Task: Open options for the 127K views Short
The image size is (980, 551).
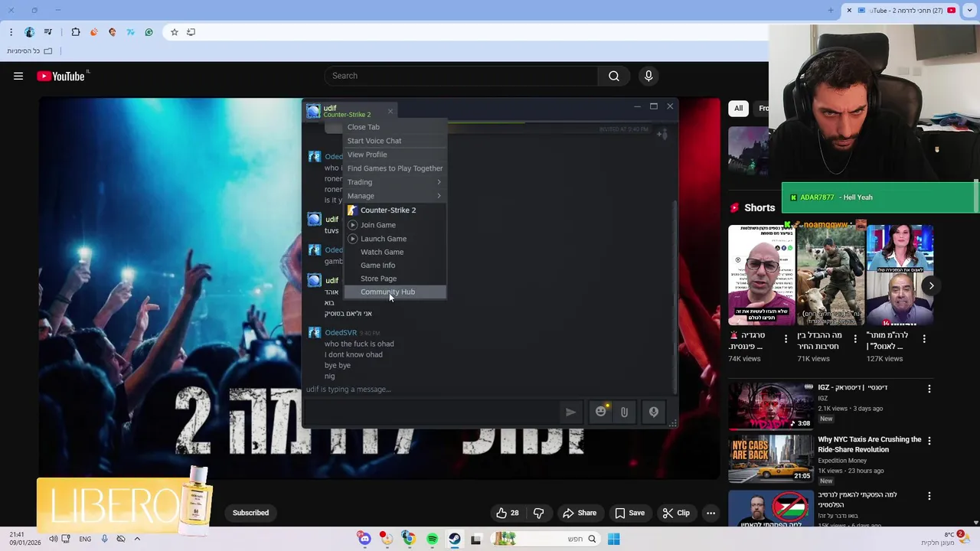Action: (924, 338)
